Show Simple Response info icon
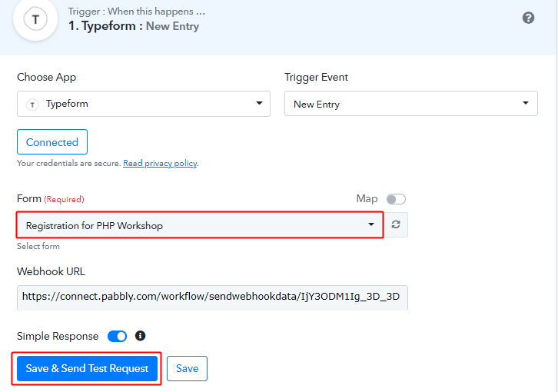Screen dimensions: 558x392 [x=140, y=336]
